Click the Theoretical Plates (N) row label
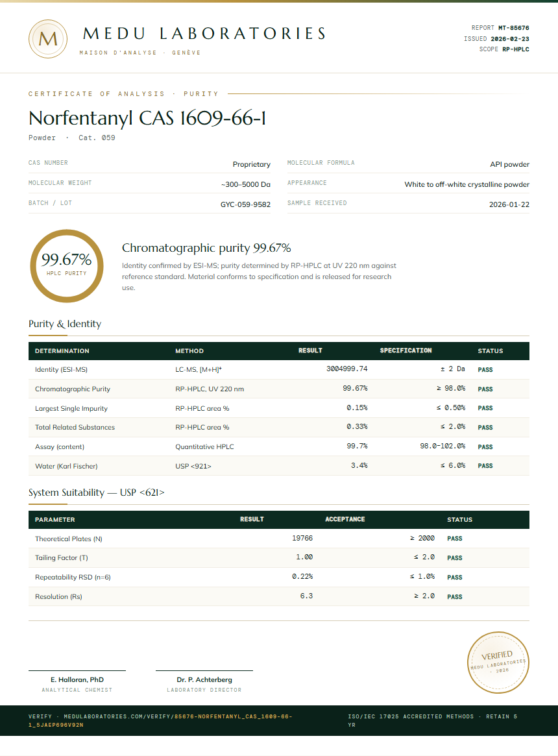This screenshot has height=756, width=558. (x=69, y=539)
